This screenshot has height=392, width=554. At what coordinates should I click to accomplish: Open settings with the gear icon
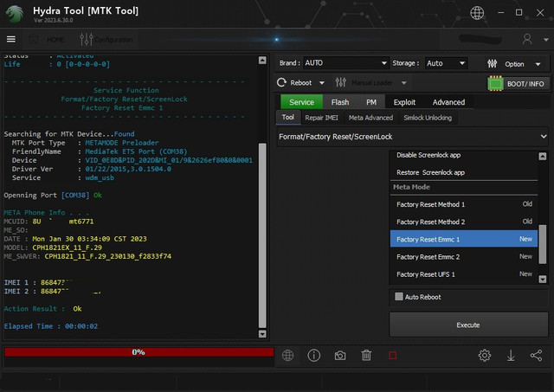485,356
